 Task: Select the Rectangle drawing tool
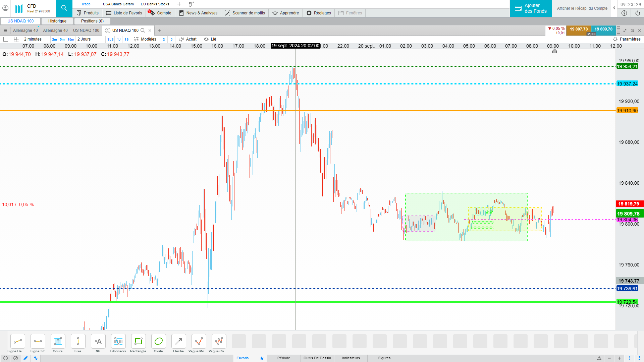[138, 342]
